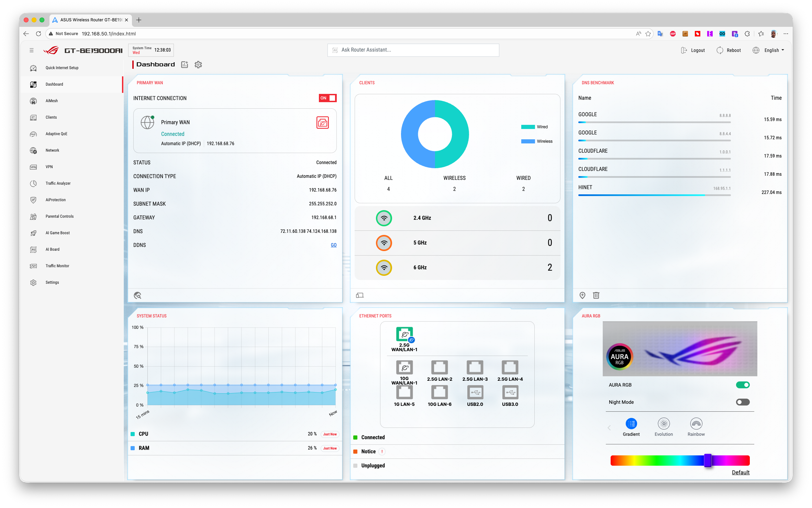Viewport: 812px width, 508px height.
Task: Click the DDNS GO link
Action: [333, 245]
